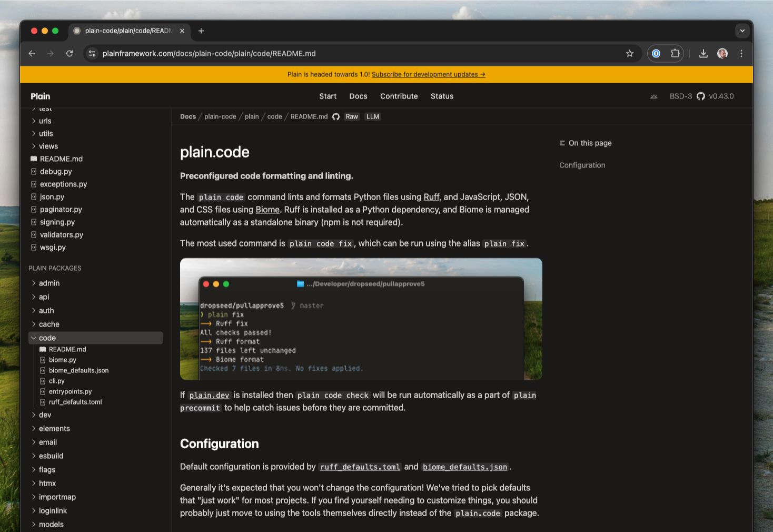The height and width of the screenshot is (532, 773).
Task: Click the validators.py file icon
Action: (x=34, y=234)
